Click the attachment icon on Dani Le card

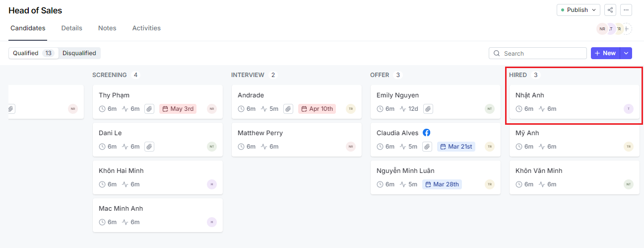pos(149,147)
